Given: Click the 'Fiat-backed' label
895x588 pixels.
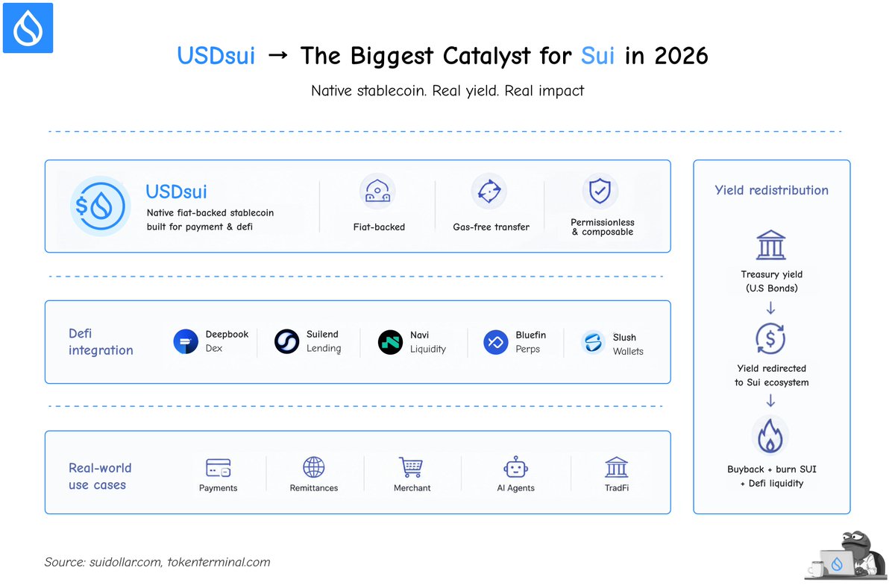Looking at the screenshot, I should point(379,227).
